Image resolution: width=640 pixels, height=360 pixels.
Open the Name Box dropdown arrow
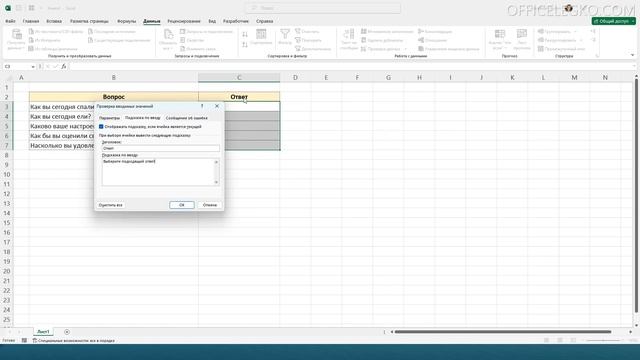click(33, 67)
